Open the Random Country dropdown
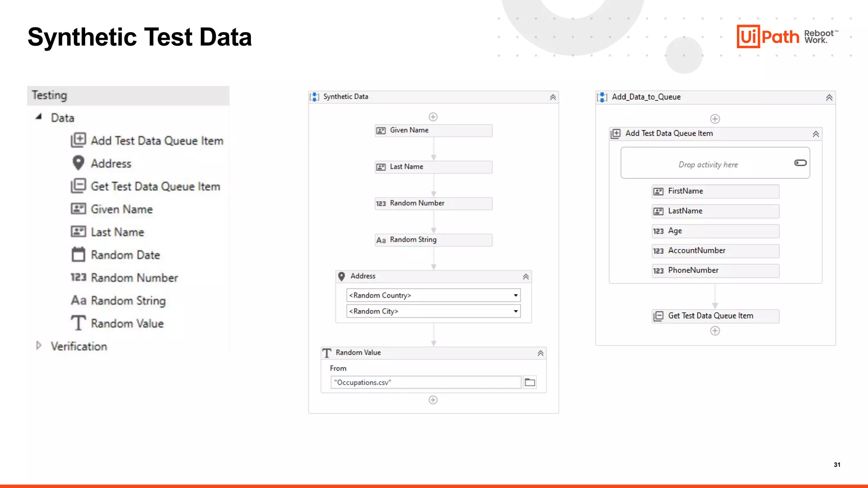 [x=515, y=295]
